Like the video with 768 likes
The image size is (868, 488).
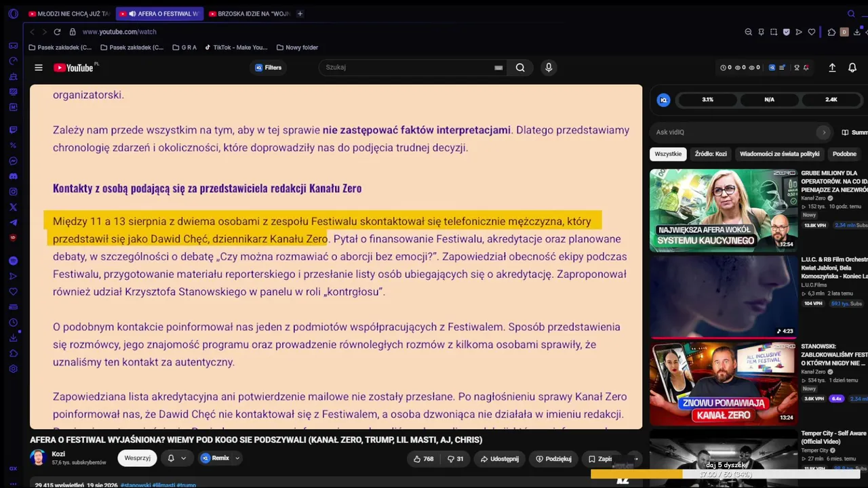[424, 459]
